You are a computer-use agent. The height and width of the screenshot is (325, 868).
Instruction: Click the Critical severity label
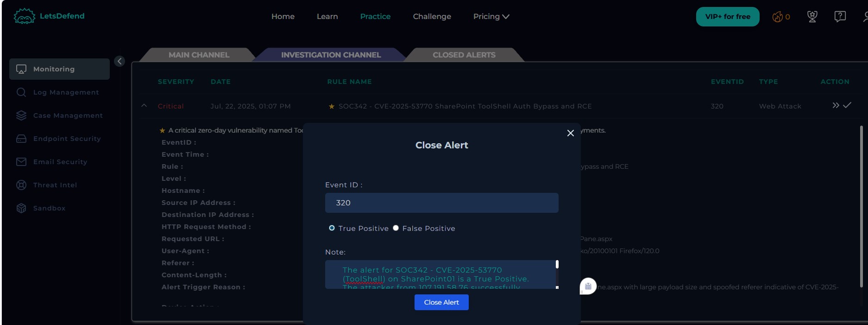coord(170,106)
